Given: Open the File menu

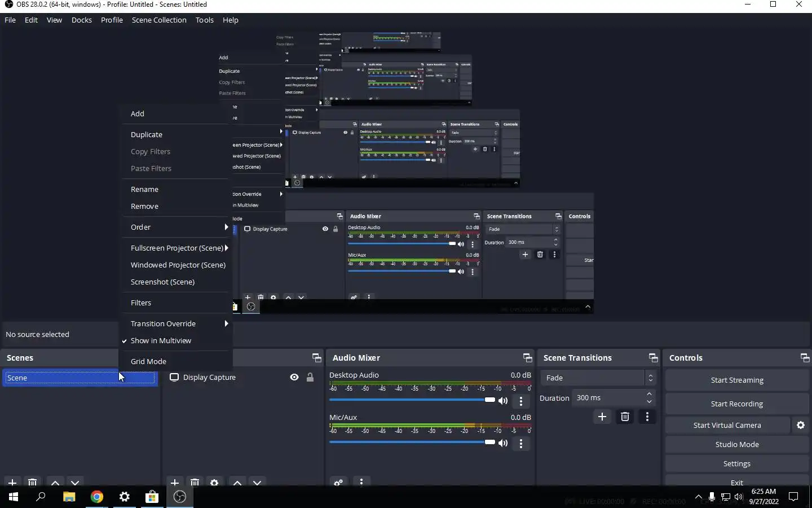Looking at the screenshot, I should pos(10,20).
